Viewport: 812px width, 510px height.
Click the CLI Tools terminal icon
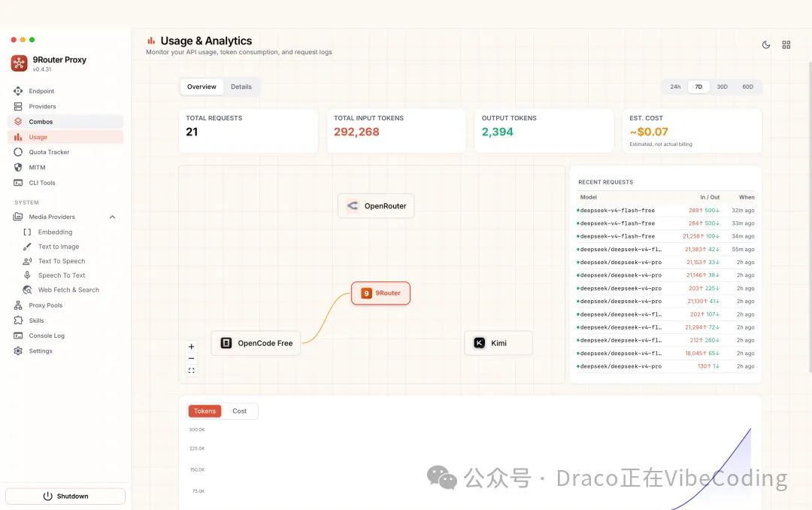point(18,183)
